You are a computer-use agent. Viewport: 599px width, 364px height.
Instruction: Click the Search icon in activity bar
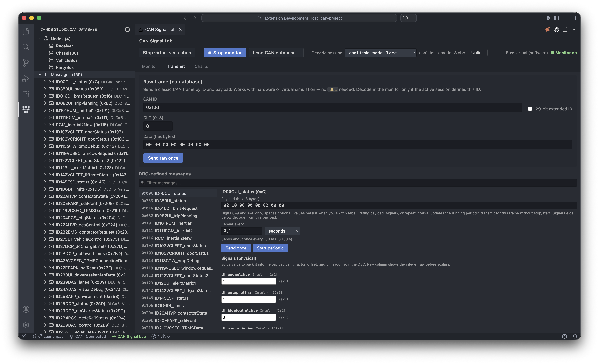26,47
